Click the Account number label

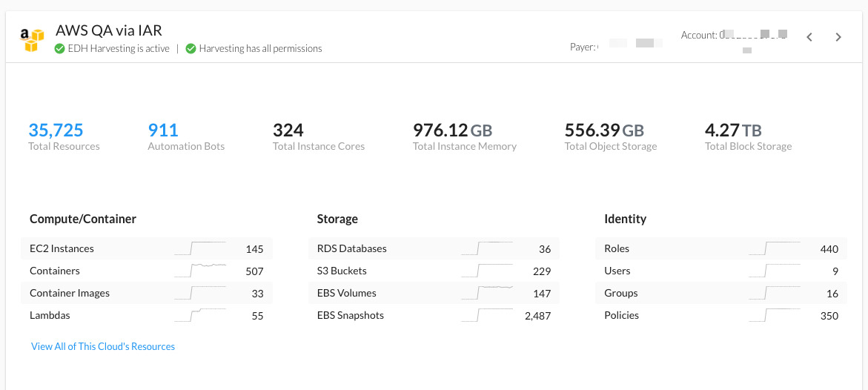click(699, 35)
